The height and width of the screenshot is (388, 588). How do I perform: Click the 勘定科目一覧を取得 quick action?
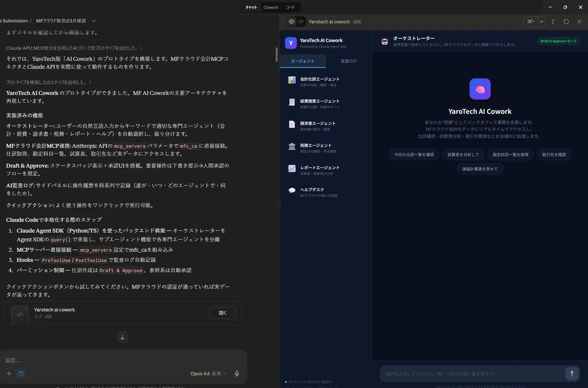pos(511,154)
